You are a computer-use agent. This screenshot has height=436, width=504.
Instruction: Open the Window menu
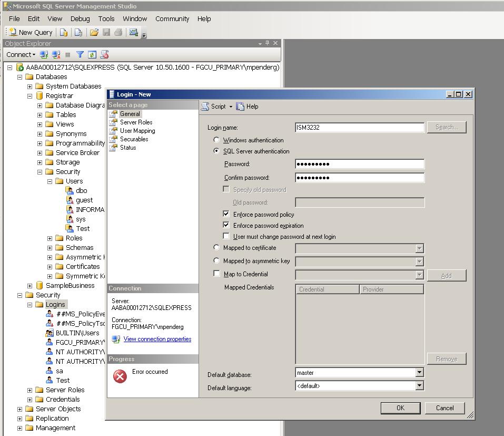pyautogui.click(x=135, y=18)
